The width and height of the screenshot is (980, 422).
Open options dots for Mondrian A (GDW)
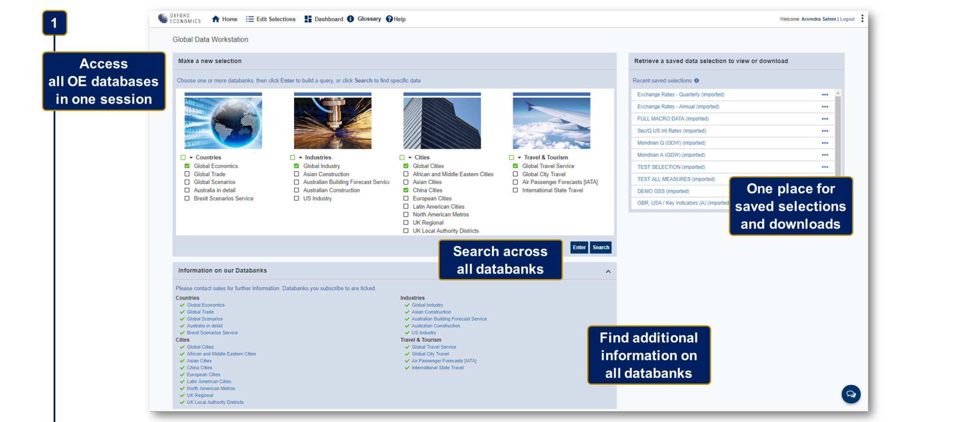[x=825, y=155]
